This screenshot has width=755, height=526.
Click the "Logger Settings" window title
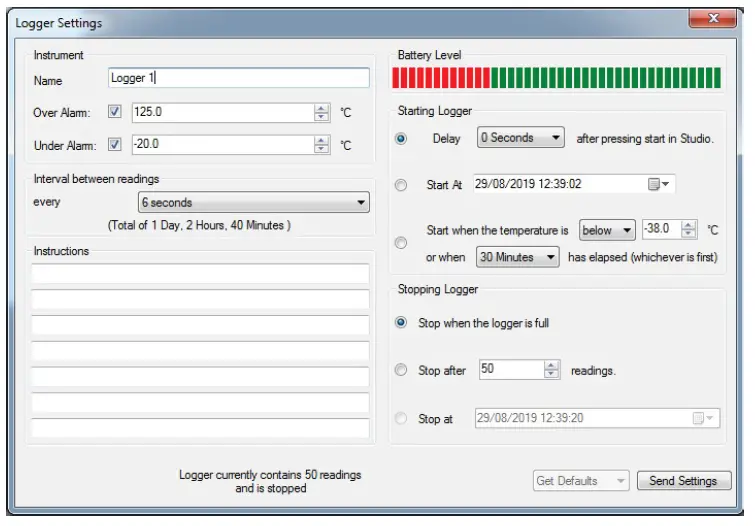coord(59,23)
